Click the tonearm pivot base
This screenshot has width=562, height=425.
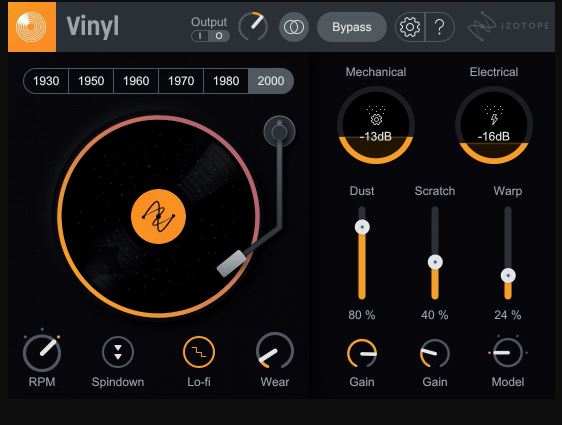pyautogui.click(x=280, y=132)
